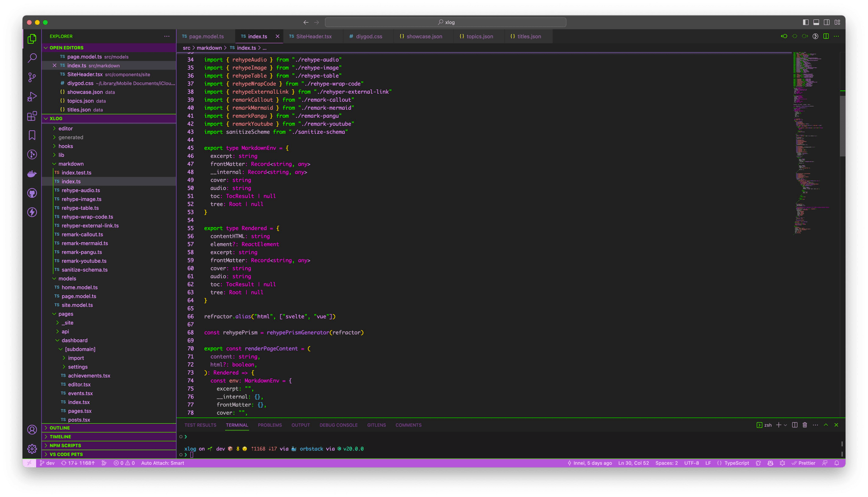Kill the terminal with trash icon
This screenshot has width=868, height=497.
pyautogui.click(x=805, y=425)
